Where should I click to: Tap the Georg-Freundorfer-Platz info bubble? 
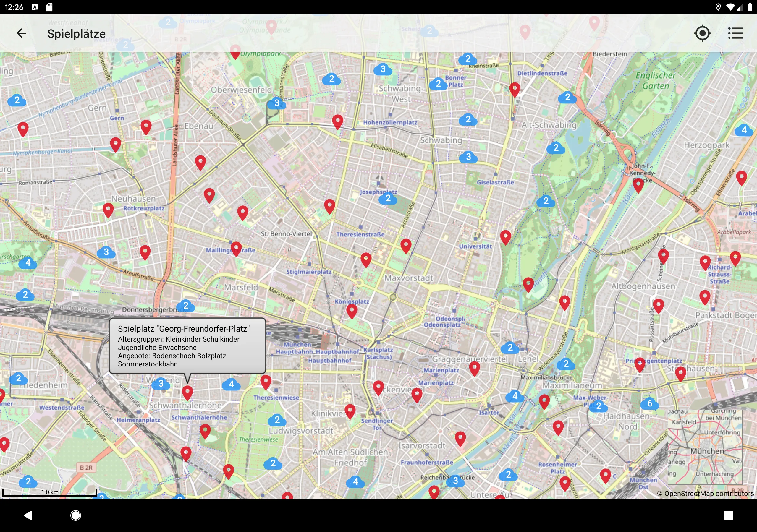[x=187, y=346]
